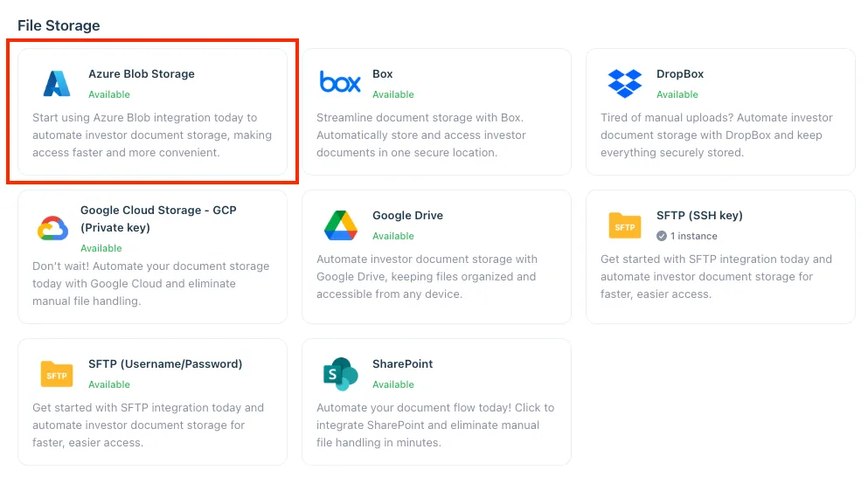Open the DropBox integration title

tap(680, 74)
